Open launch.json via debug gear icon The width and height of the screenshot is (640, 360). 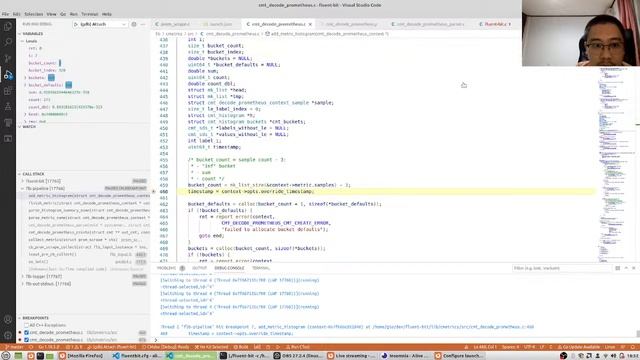pos(134,24)
